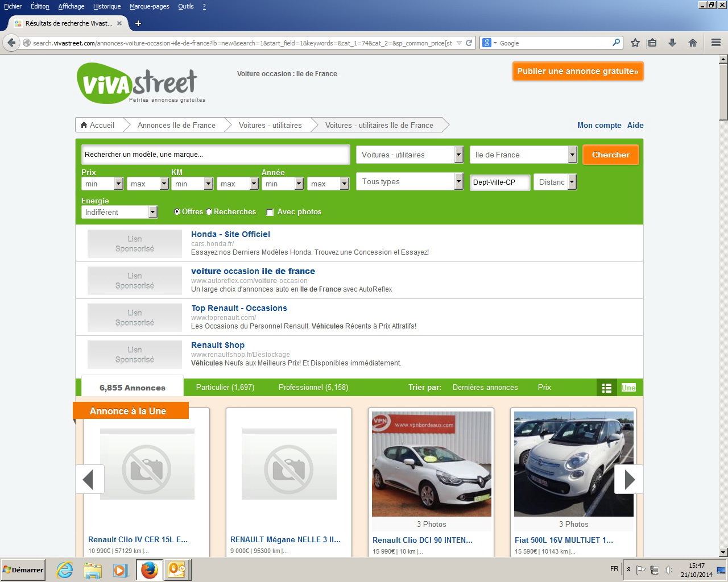This screenshot has width=728, height=582.
Task: Bookmark this page with the star icon
Action: pyautogui.click(x=635, y=43)
